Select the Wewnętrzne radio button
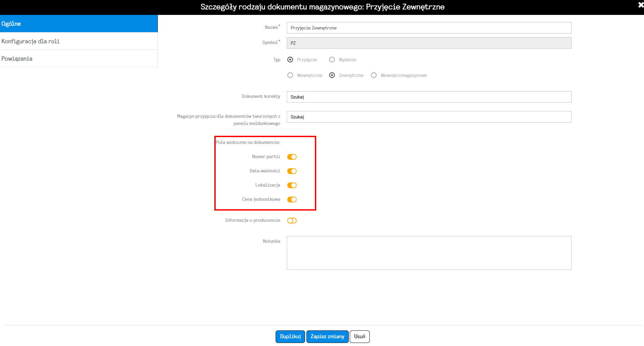 point(290,75)
